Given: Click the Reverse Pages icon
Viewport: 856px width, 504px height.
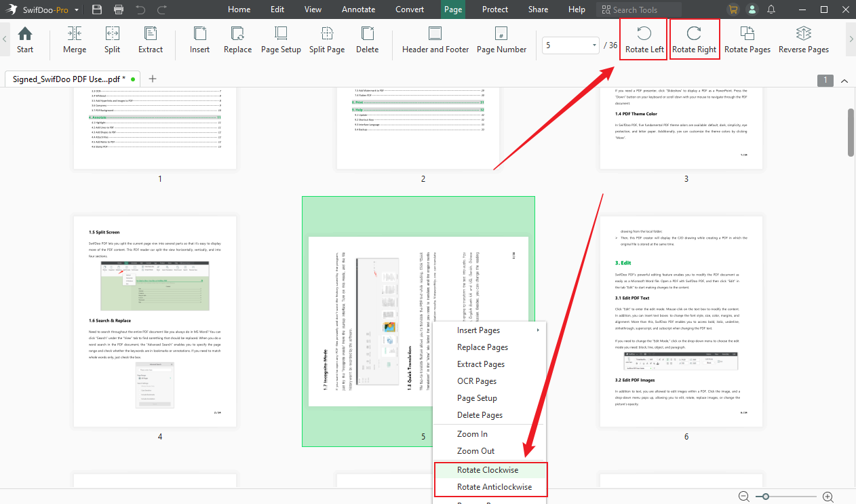Looking at the screenshot, I should pos(803,41).
